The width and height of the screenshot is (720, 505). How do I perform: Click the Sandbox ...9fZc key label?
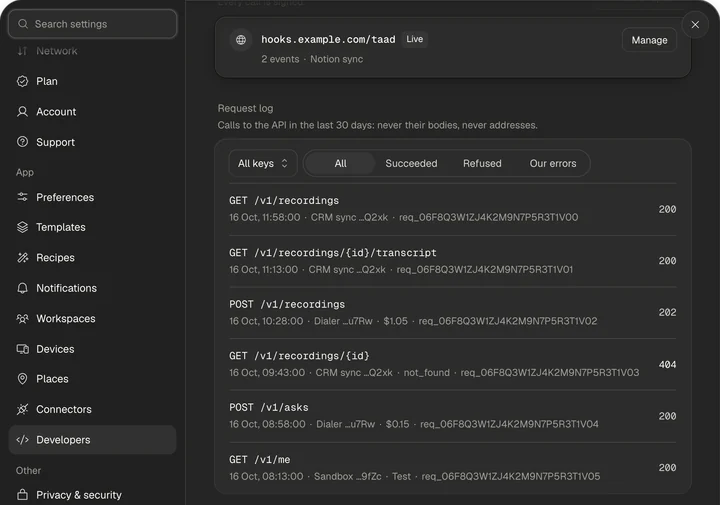pyautogui.click(x=348, y=476)
